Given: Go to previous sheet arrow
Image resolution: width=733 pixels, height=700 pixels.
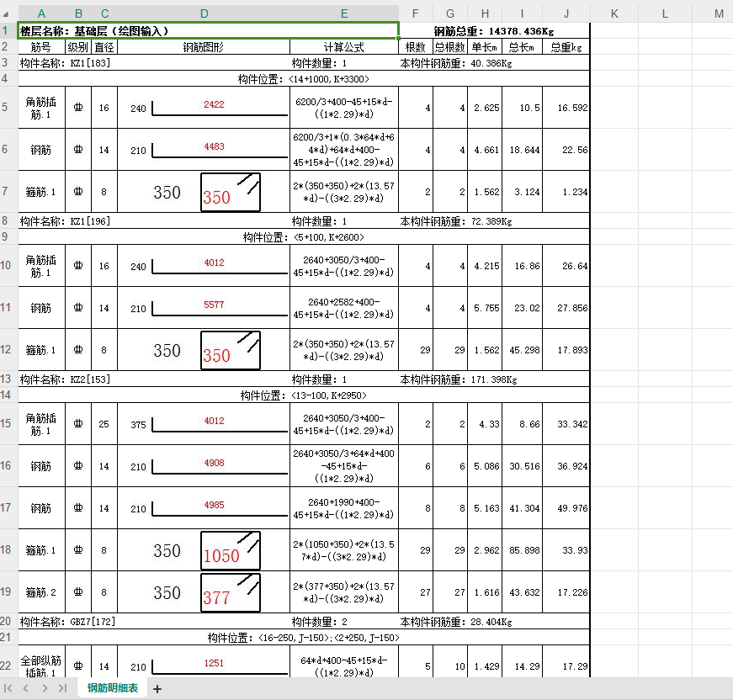Looking at the screenshot, I should point(26,688).
